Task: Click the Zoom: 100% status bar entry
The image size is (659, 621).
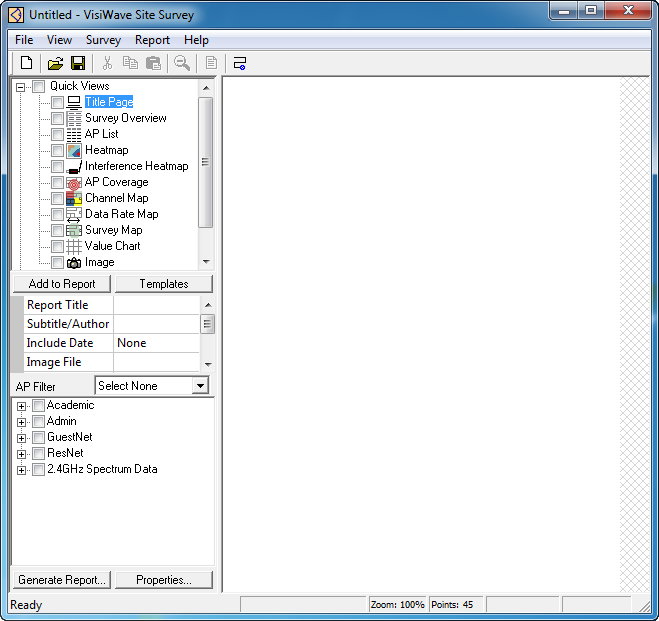Action: click(x=397, y=605)
